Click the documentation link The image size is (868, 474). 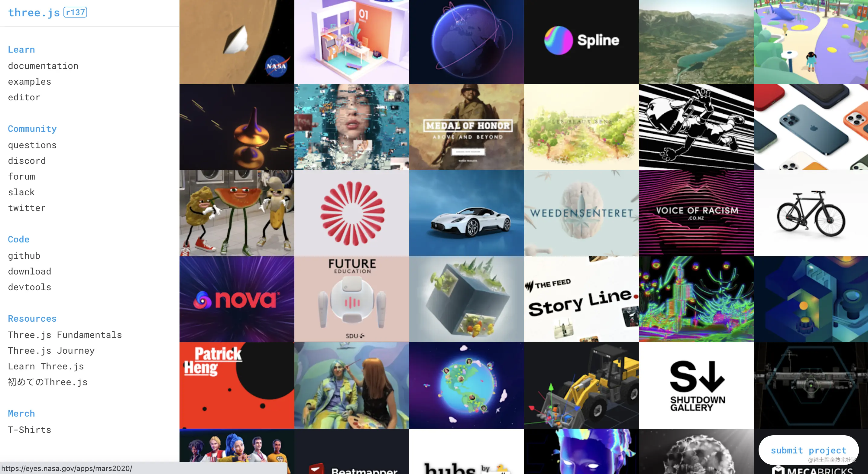pyautogui.click(x=43, y=65)
